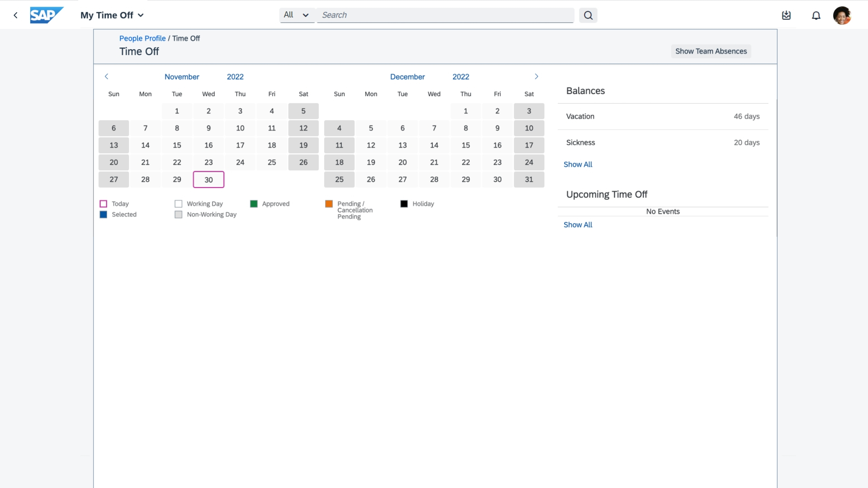
Task: Open the All search scope dropdown
Action: pyautogui.click(x=297, y=15)
